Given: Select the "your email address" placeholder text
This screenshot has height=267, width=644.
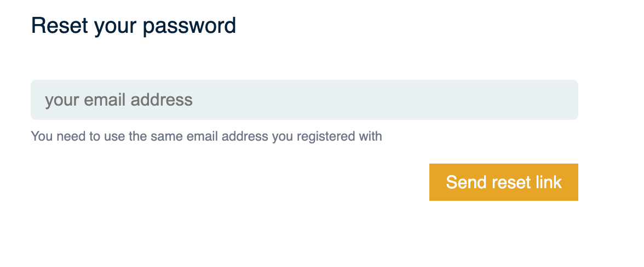Looking at the screenshot, I should point(119,100).
